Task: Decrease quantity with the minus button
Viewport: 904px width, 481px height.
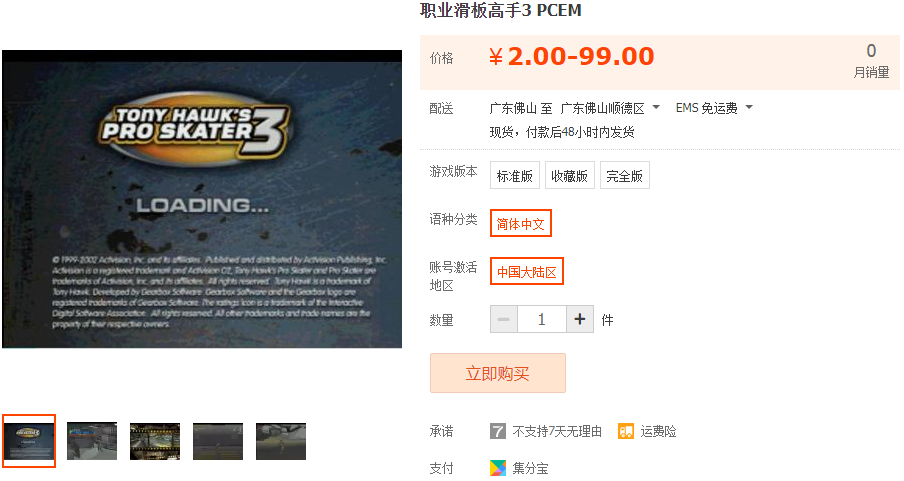Action: point(504,319)
